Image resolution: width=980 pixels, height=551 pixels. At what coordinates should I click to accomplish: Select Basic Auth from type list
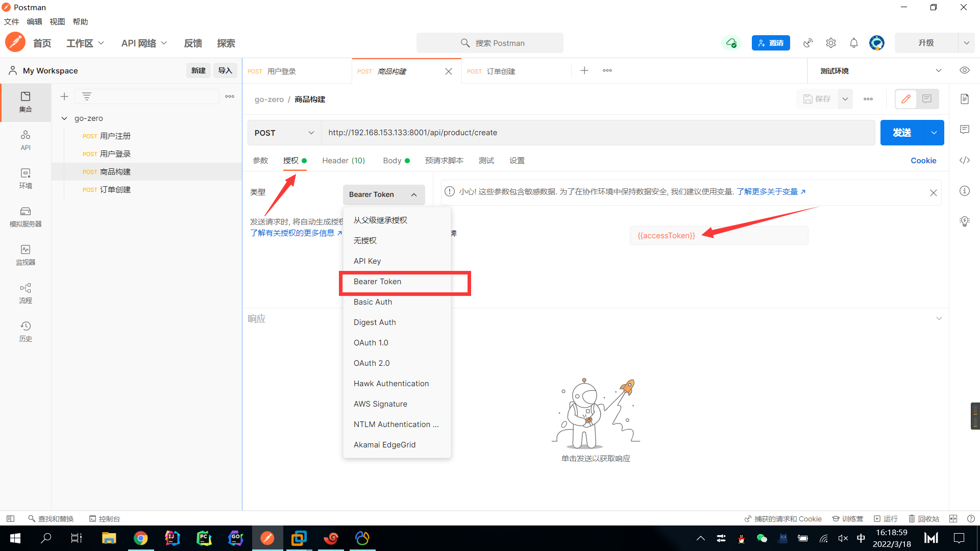[x=373, y=302]
